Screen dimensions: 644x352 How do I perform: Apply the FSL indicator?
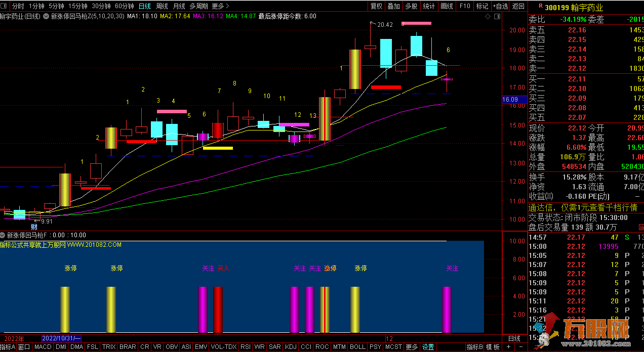pos(93,347)
